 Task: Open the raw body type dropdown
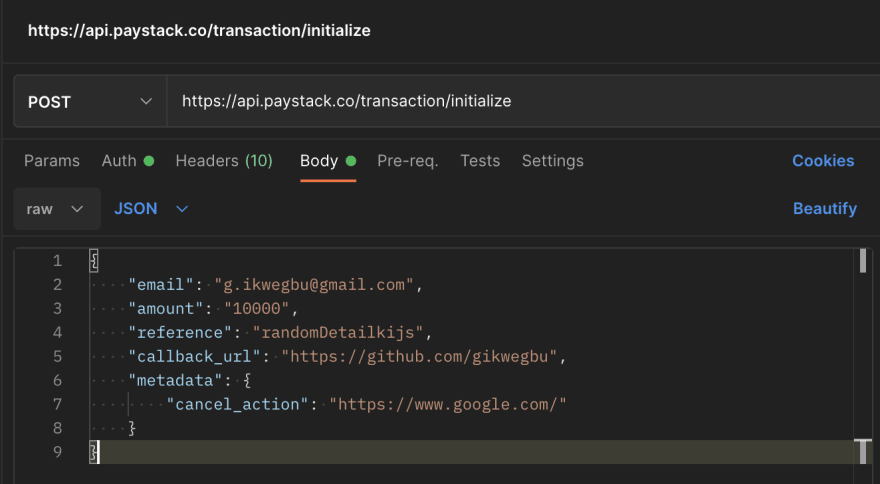tap(57, 209)
